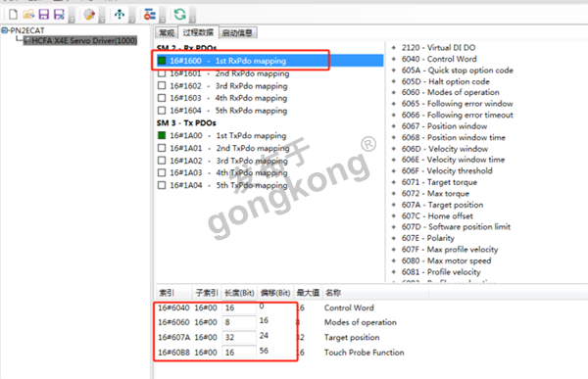Select 607E - Polarity object

[x=428, y=238]
